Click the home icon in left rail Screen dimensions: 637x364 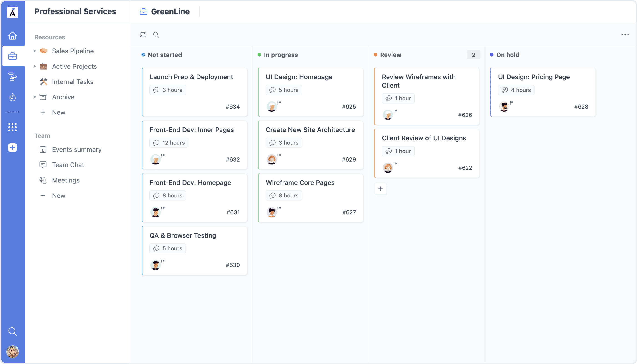pos(13,36)
